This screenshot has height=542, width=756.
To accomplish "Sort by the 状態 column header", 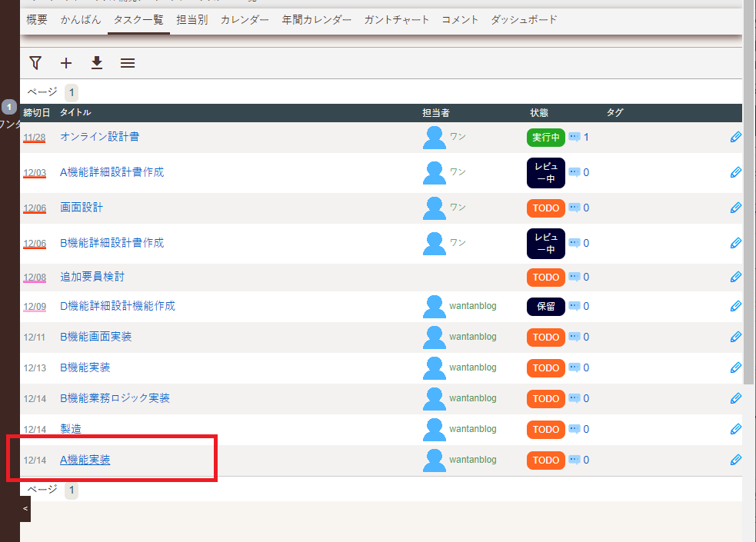I will point(539,113).
